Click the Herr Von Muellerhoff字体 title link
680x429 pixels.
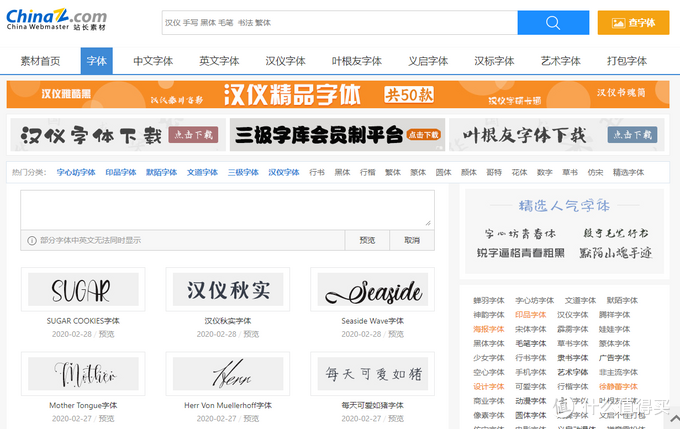(228, 406)
